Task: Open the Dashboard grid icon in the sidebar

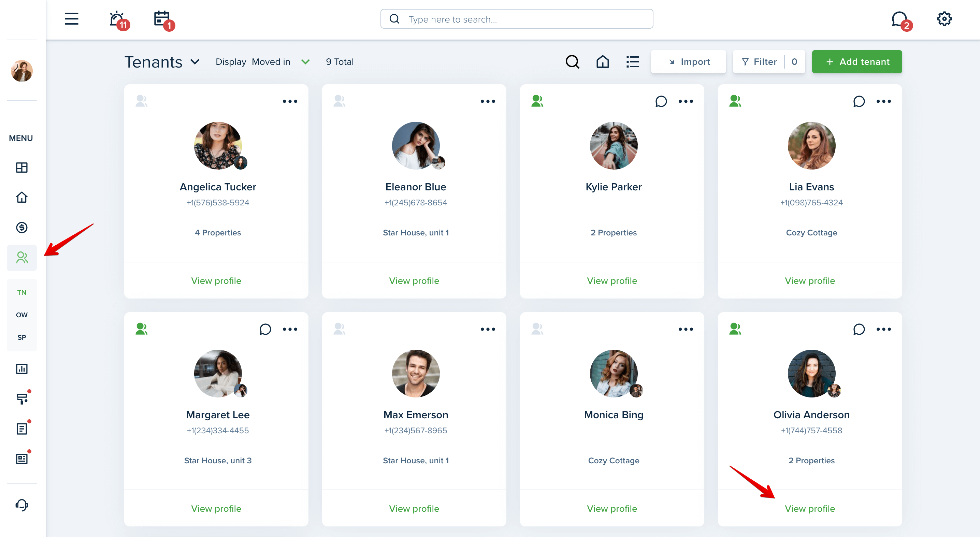Action: click(22, 167)
